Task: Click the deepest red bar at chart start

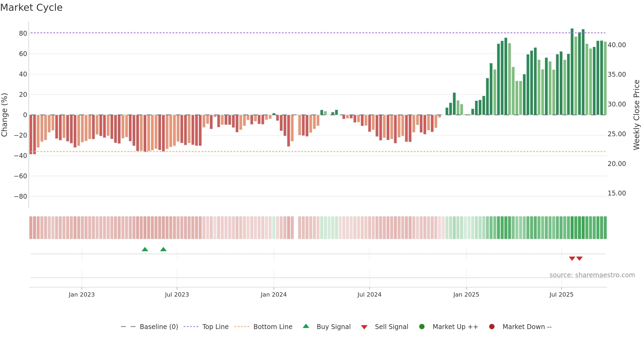Action: [31, 135]
